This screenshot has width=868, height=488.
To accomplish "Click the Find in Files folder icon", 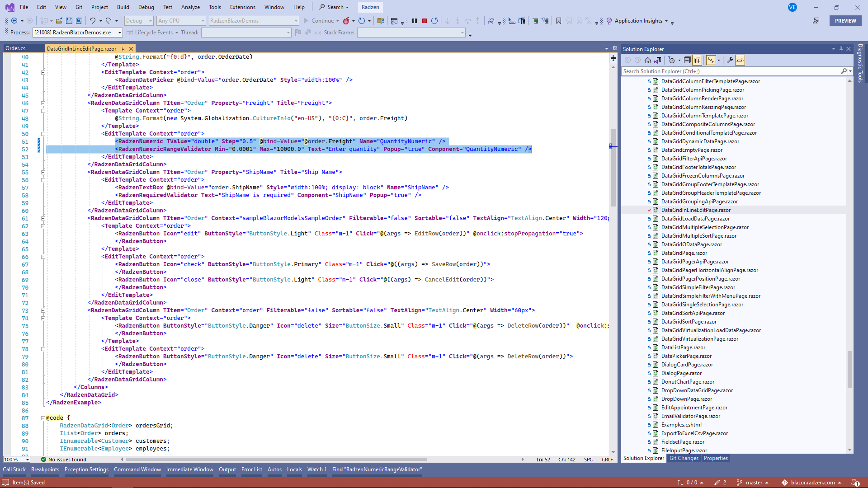I will tap(381, 21).
